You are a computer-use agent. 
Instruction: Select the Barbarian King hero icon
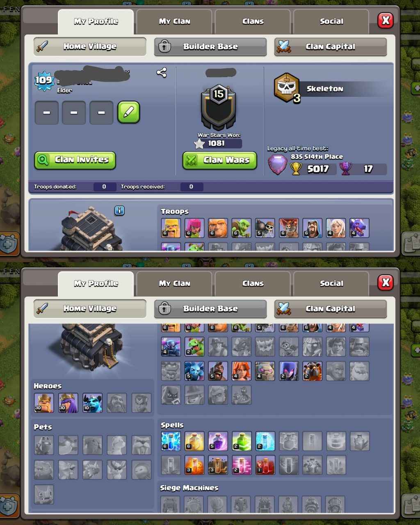(43, 403)
